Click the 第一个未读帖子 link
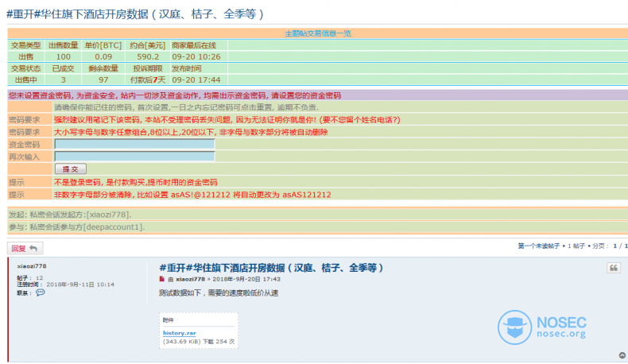628x364 pixels. (x=538, y=246)
